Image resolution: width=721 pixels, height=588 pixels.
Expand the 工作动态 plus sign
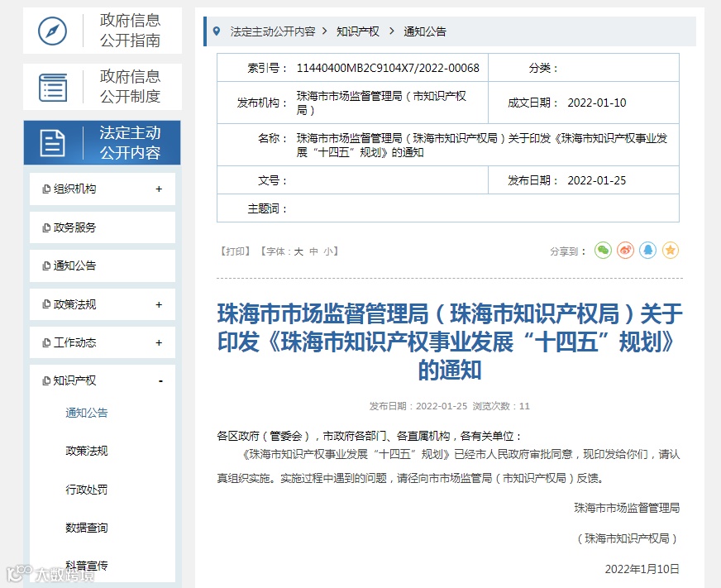pyautogui.click(x=159, y=342)
